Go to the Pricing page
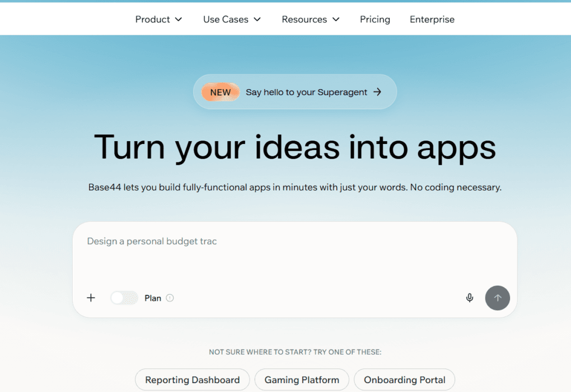The image size is (571, 392). 375,20
